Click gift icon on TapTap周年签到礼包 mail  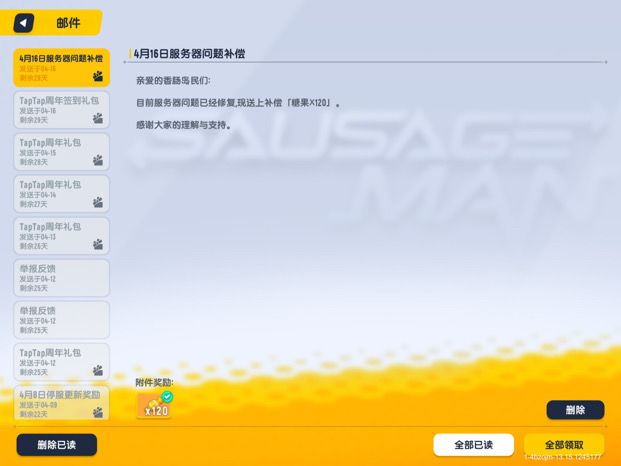tap(98, 118)
